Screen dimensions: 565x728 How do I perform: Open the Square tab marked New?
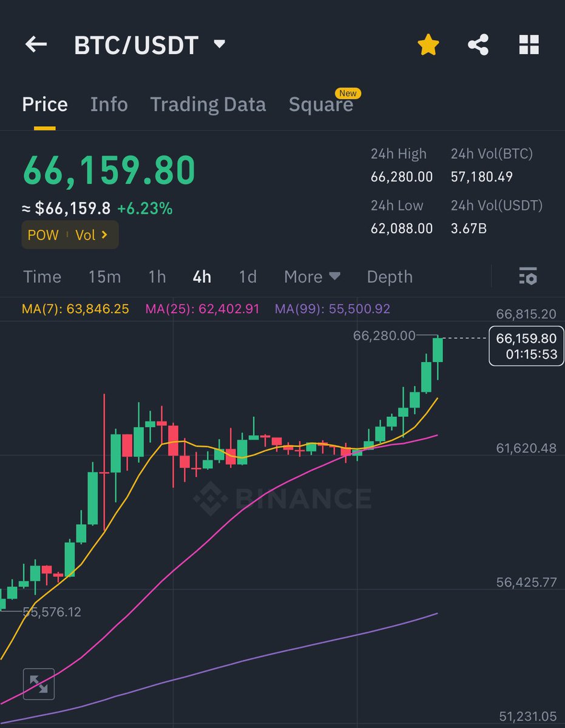(x=321, y=104)
